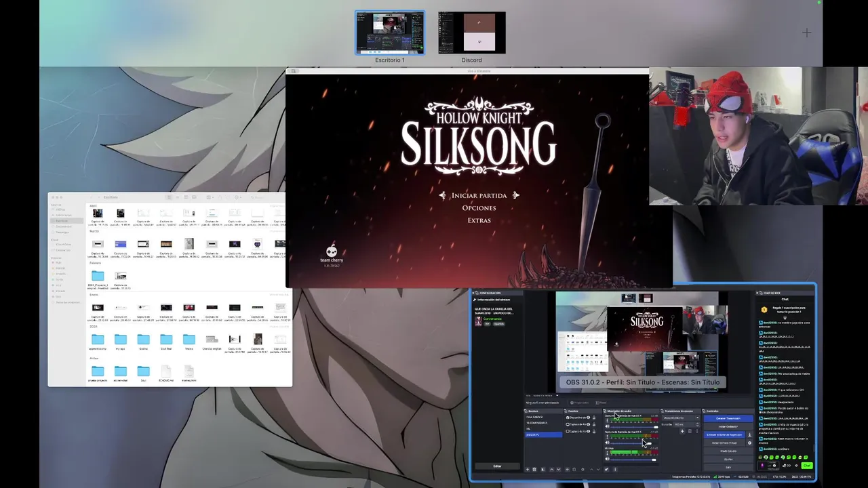
Task: Adjust Mic/Aux volume slider
Action: coord(635,460)
